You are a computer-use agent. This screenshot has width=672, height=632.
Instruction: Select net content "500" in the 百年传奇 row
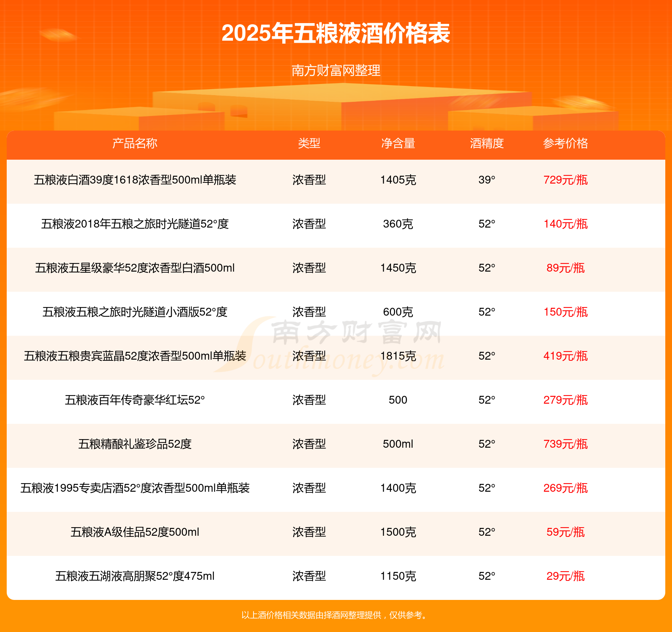click(398, 400)
